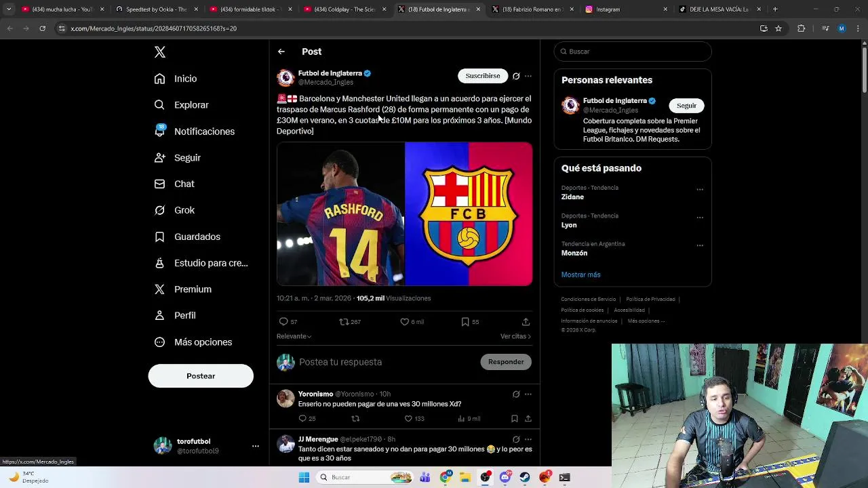Viewport: 868px width, 488px height.
Task: Switch to Coldplay YouTube tab
Action: (x=344, y=9)
